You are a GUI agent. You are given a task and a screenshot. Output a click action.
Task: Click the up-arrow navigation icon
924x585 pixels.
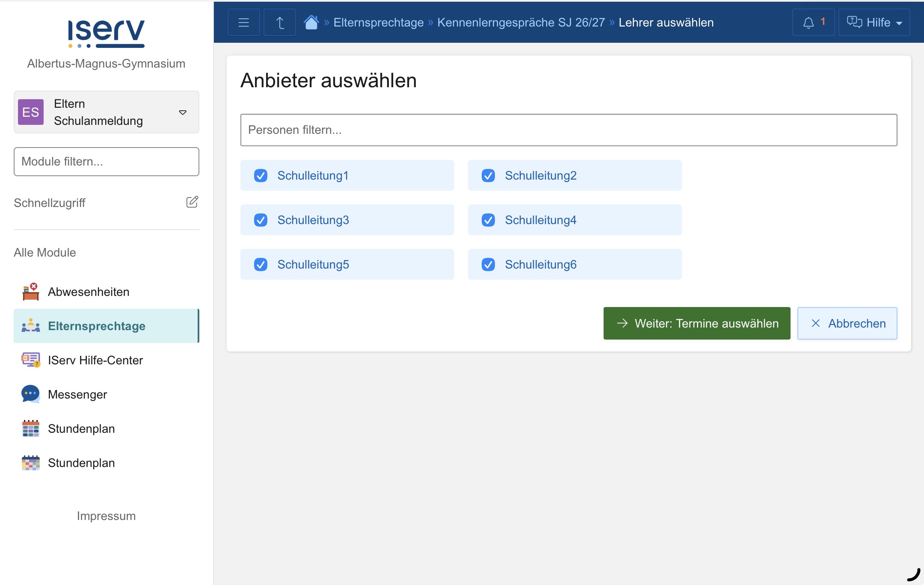(x=280, y=23)
